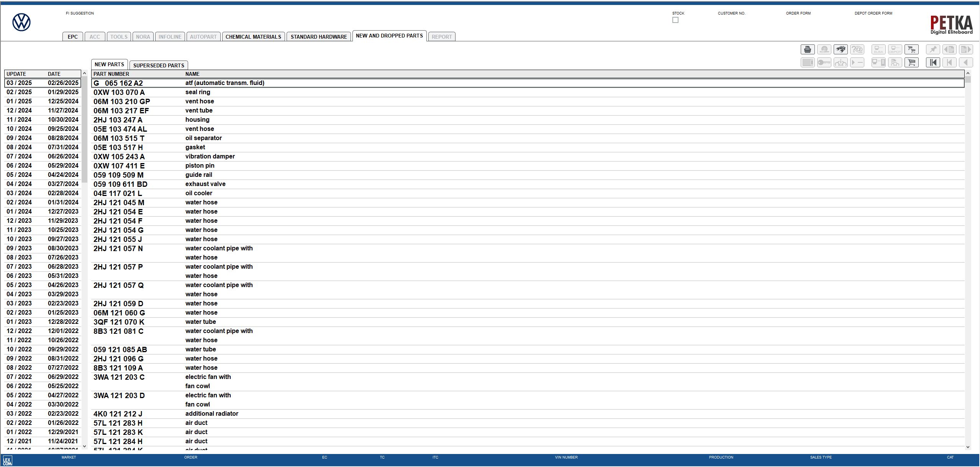Click the pushpin icon
Image resolution: width=980 pixels, height=467 pixels.
click(933, 49)
